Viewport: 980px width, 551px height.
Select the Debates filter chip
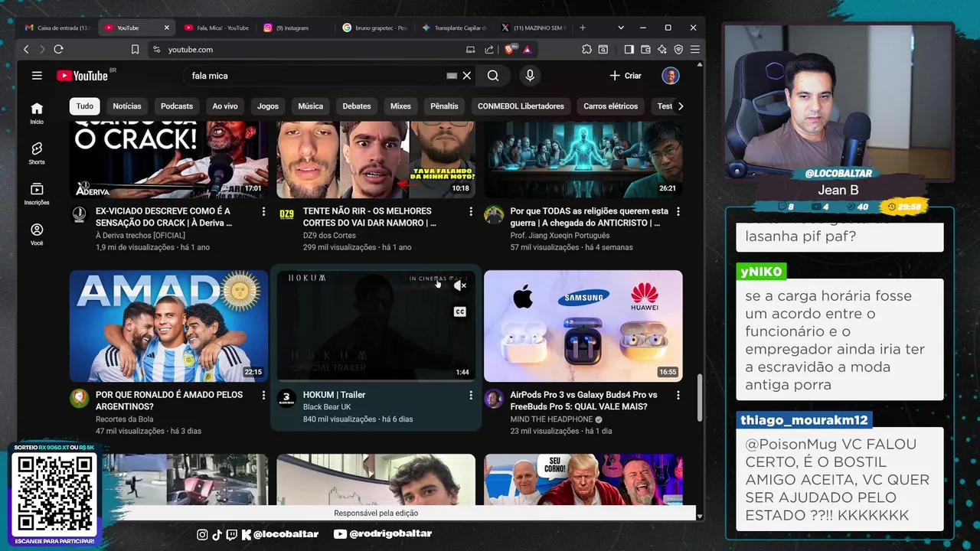coord(357,106)
